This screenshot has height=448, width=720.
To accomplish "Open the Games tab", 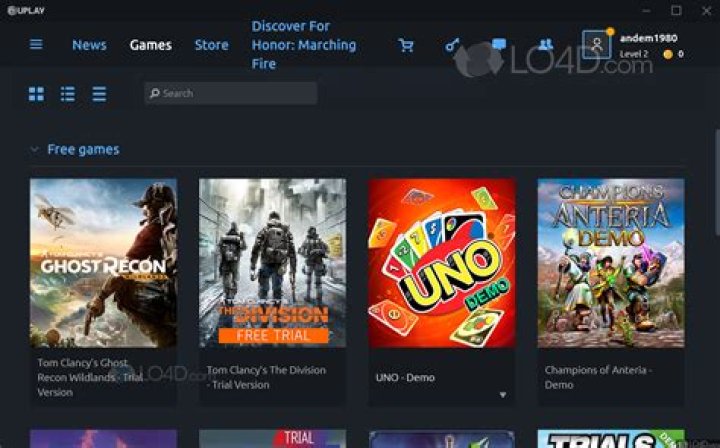I will point(151,45).
